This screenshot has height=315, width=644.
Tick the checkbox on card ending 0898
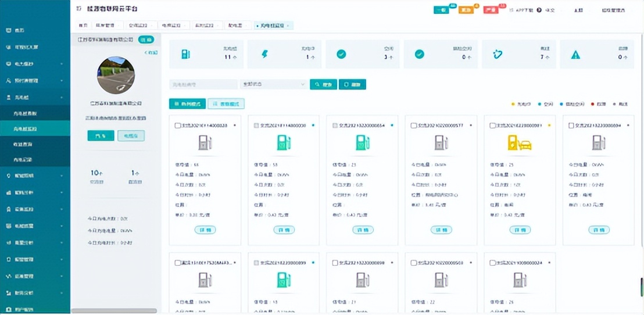(x=335, y=263)
